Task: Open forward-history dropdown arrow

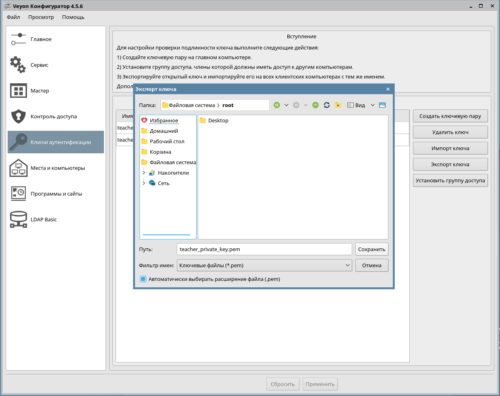Action: (306, 105)
